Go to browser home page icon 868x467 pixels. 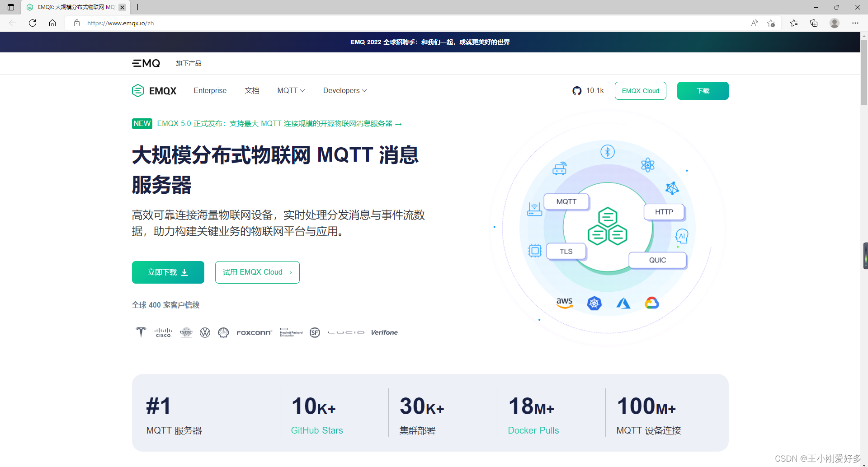52,23
